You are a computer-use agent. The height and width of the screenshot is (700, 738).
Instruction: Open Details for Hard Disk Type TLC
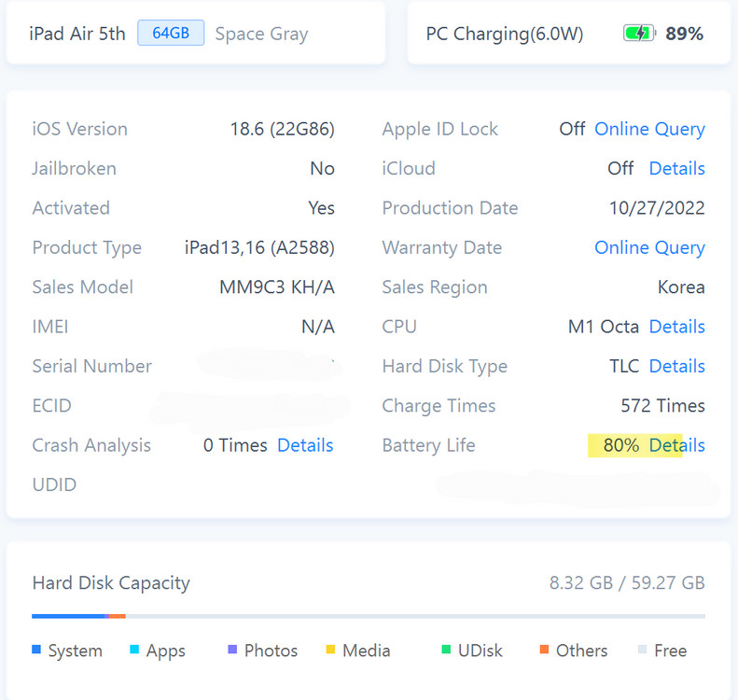coord(676,366)
